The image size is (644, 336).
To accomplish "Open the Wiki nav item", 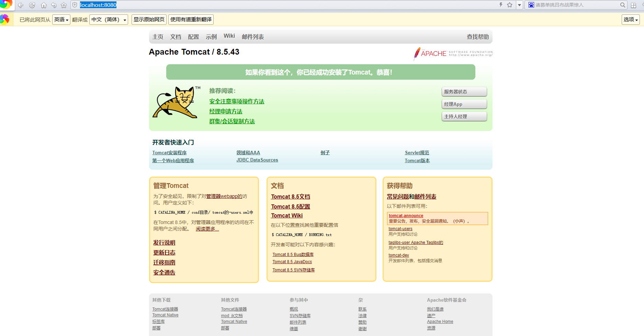I will (229, 36).
